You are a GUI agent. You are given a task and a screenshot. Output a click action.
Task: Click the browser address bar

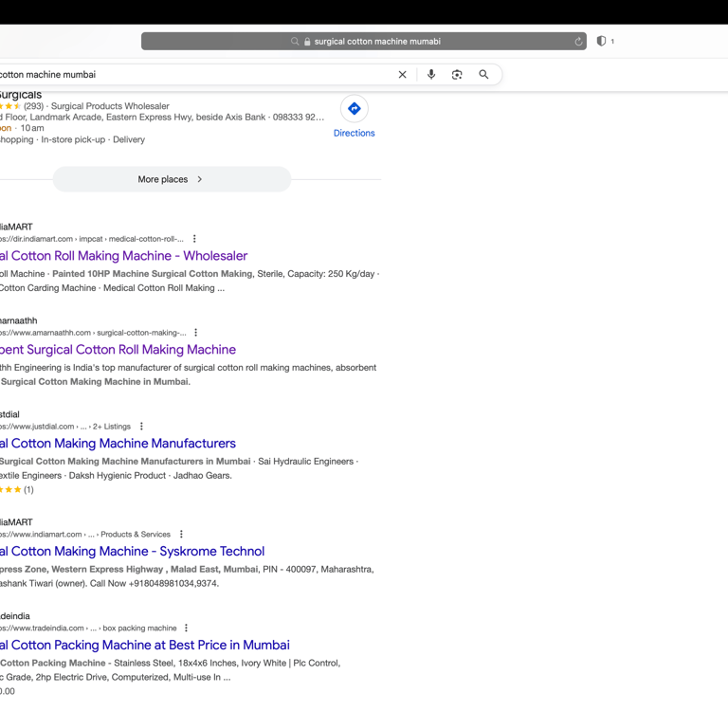tap(364, 42)
